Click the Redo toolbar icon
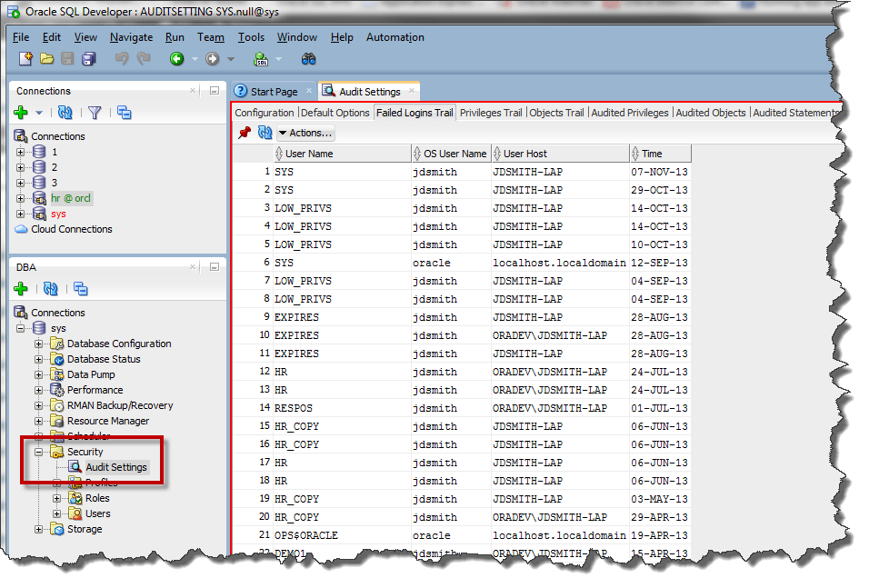The image size is (869, 588). pos(144,59)
